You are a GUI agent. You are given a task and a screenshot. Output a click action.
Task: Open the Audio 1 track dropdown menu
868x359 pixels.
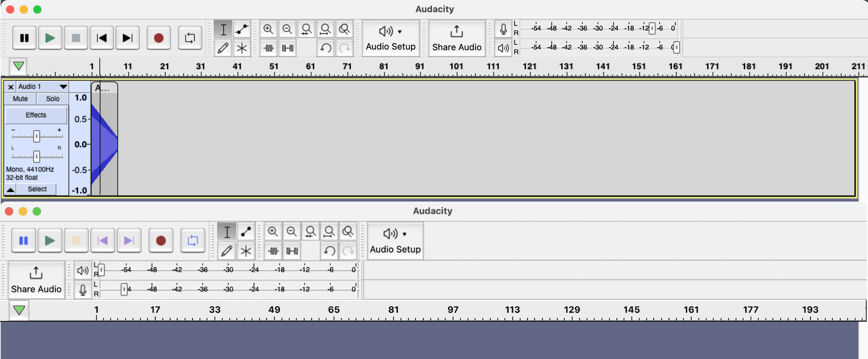pos(63,87)
